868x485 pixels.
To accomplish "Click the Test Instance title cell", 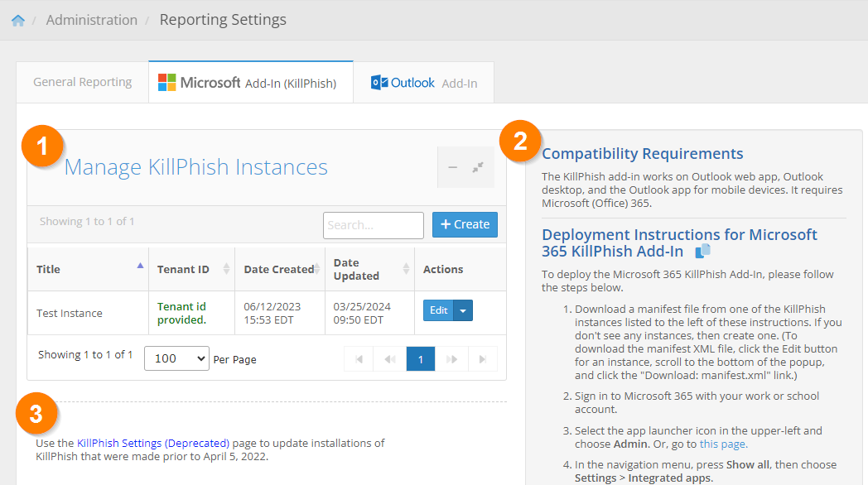I will [x=88, y=313].
